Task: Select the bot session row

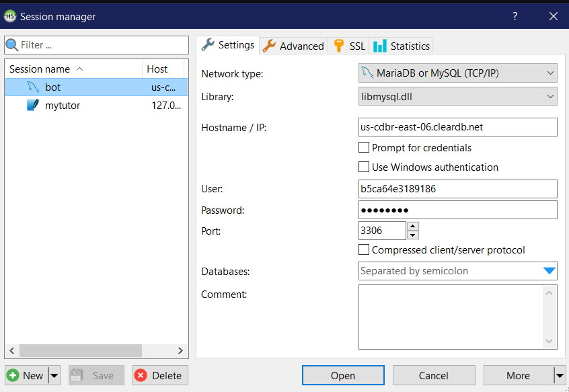Action: pyautogui.click(x=97, y=87)
